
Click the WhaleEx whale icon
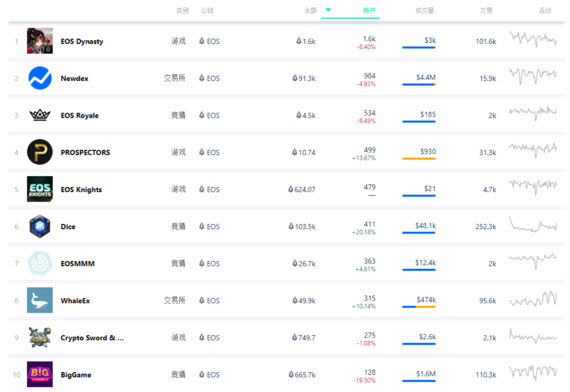[40, 300]
